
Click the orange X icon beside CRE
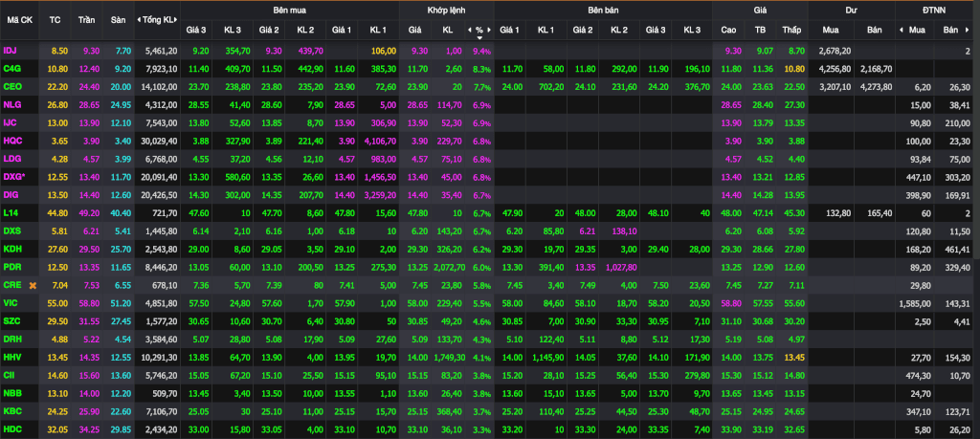coord(33,285)
